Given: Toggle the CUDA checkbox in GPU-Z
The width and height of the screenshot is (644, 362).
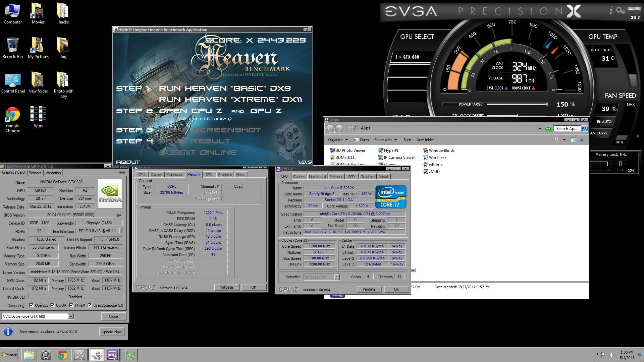Looking at the screenshot, I should tap(52, 305).
